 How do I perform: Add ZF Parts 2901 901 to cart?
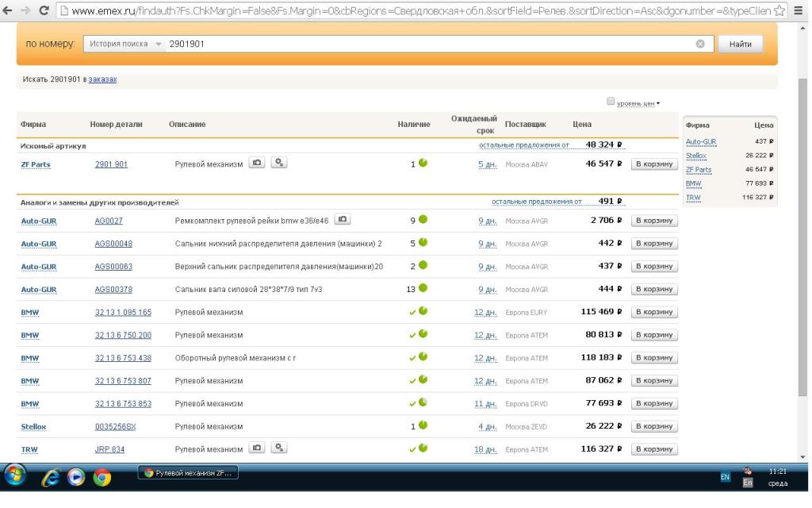(654, 164)
